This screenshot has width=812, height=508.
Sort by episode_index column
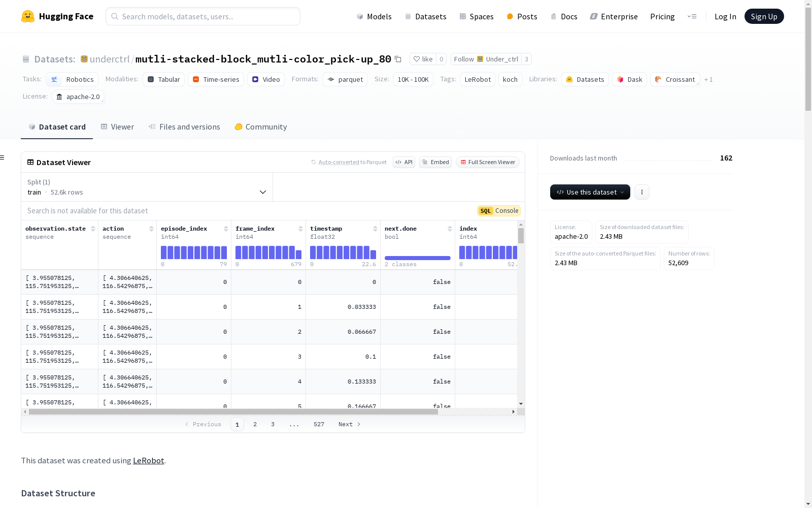(226, 229)
